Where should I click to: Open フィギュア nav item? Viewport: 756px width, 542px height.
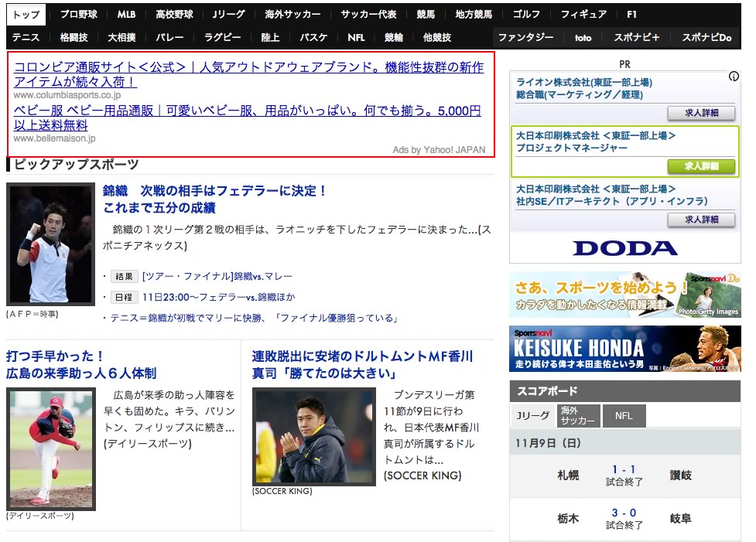pos(583,15)
